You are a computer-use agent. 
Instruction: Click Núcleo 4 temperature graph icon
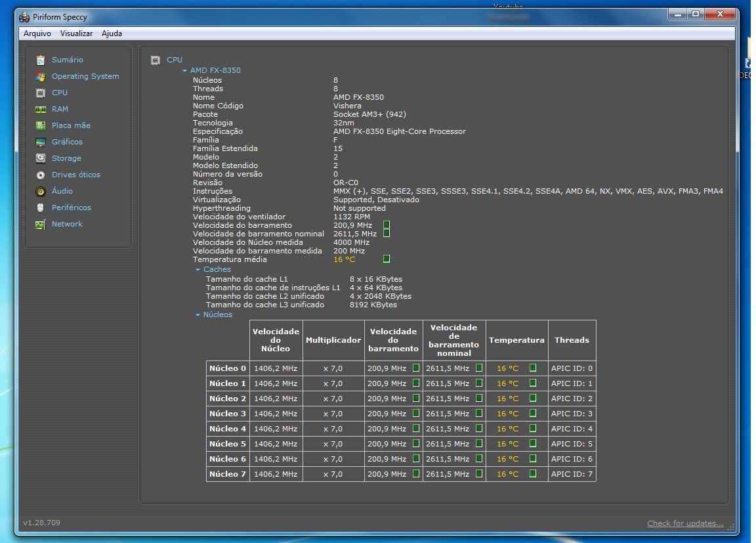click(x=533, y=428)
